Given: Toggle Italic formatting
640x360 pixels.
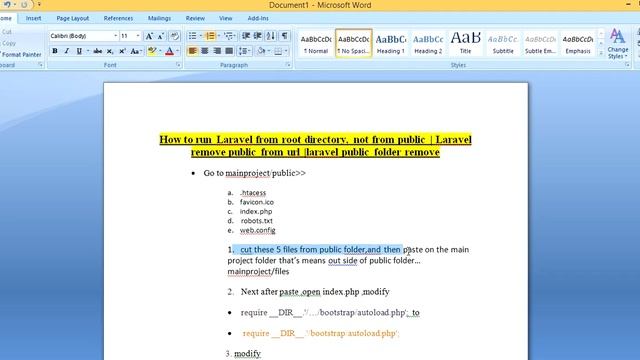Looking at the screenshot, I should pyautogui.click(x=67, y=51).
